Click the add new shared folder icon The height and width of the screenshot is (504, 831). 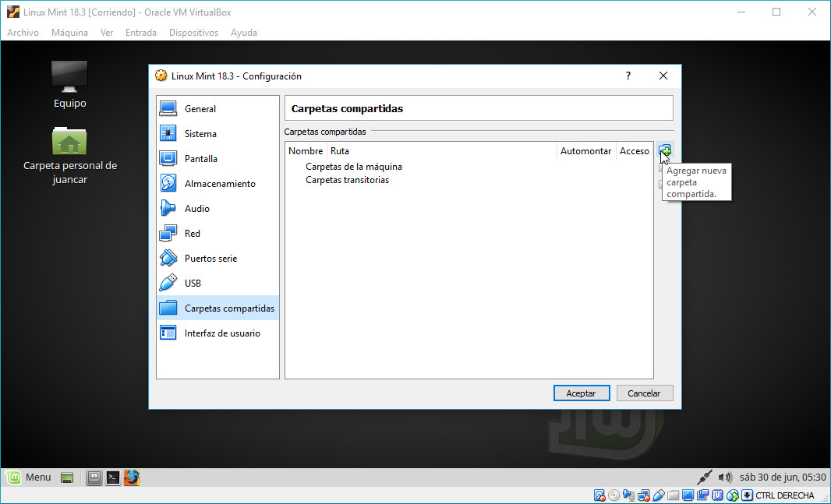(x=664, y=151)
